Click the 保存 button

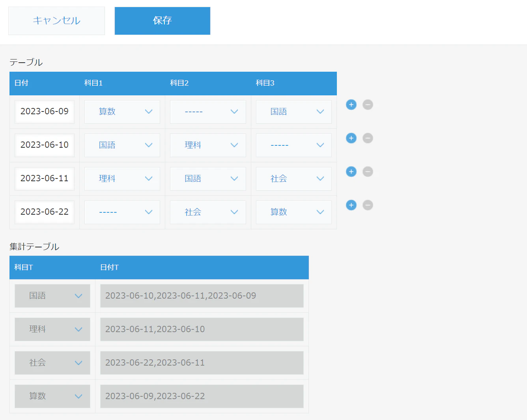(163, 21)
